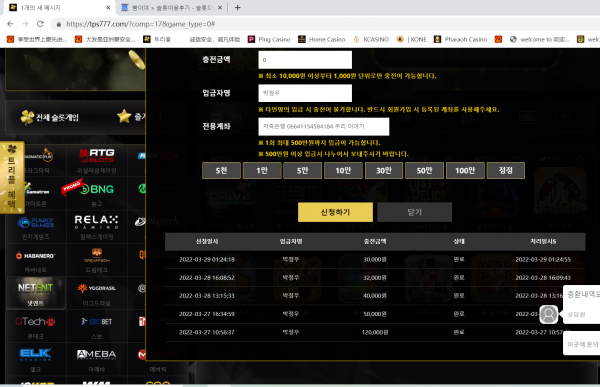Open the RTG Slots provider logo
This screenshot has height=387, width=600.
tap(96, 155)
